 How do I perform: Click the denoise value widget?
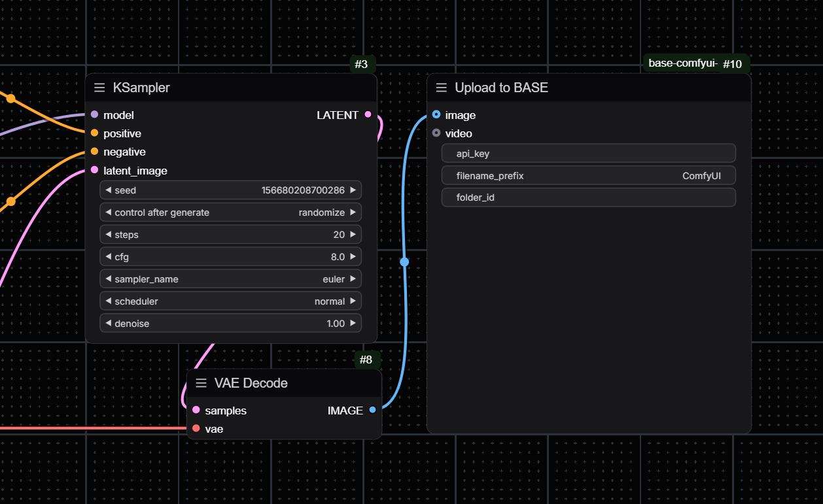tap(230, 323)
